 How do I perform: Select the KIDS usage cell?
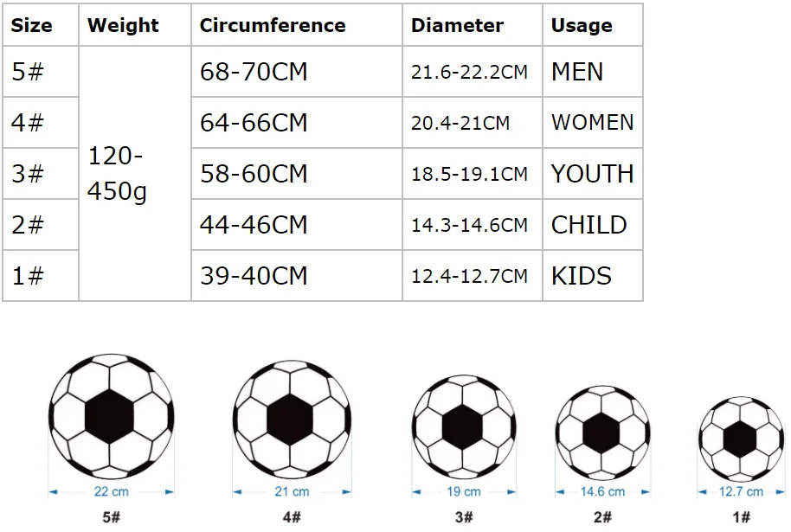pyautogui.click(x=582, y=277)
